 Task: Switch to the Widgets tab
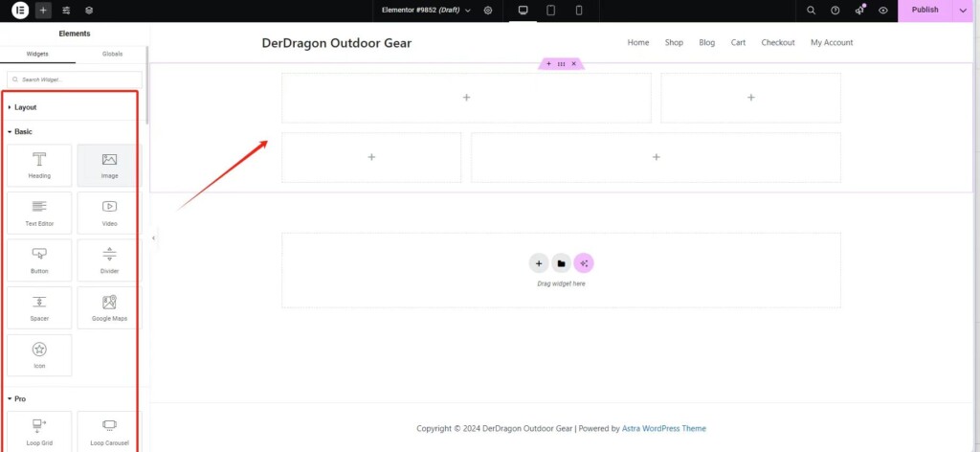37,54
